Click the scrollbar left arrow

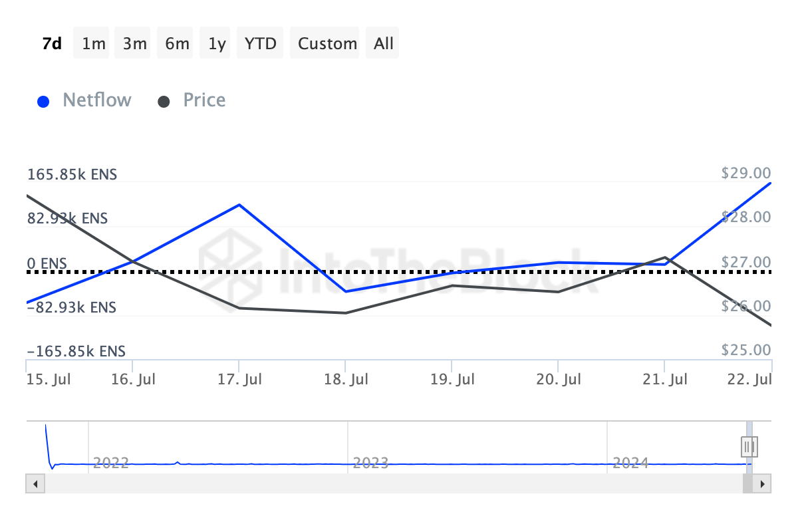point(35,483)
